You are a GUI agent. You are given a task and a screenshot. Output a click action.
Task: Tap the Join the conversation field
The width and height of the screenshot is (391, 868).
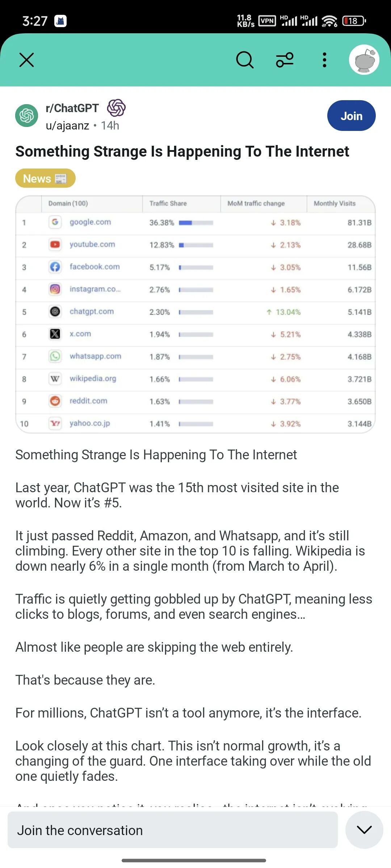tap(173, 830)
